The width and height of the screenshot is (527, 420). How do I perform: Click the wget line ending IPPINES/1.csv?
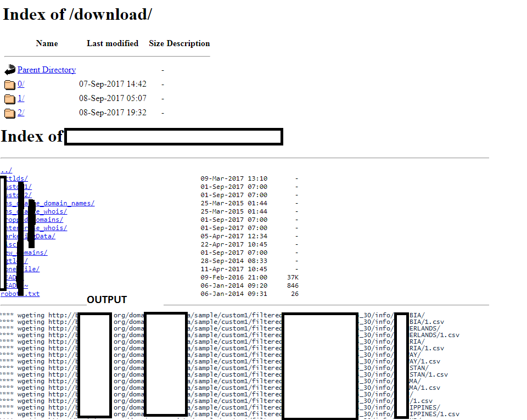229,415
